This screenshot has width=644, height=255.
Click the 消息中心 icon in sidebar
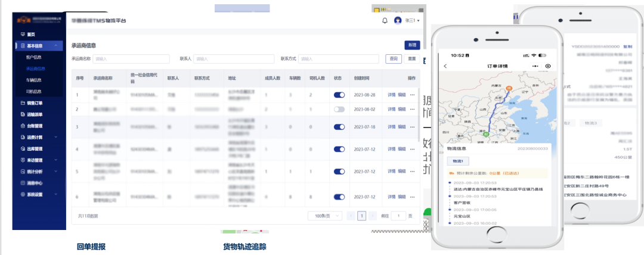pos(23,183)
